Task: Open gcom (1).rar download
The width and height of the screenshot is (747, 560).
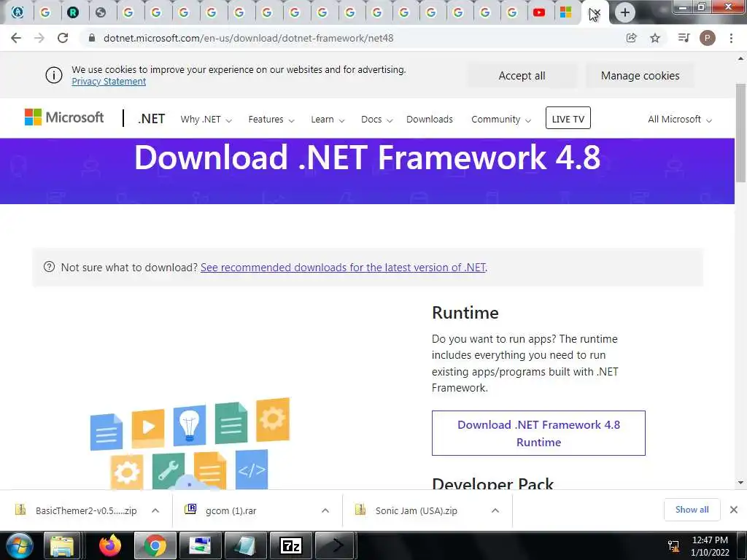Action: coord(220,510)
